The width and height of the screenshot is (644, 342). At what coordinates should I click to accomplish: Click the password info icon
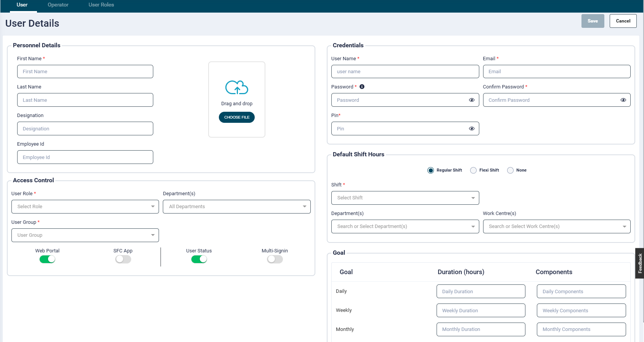tap(362, 87)
